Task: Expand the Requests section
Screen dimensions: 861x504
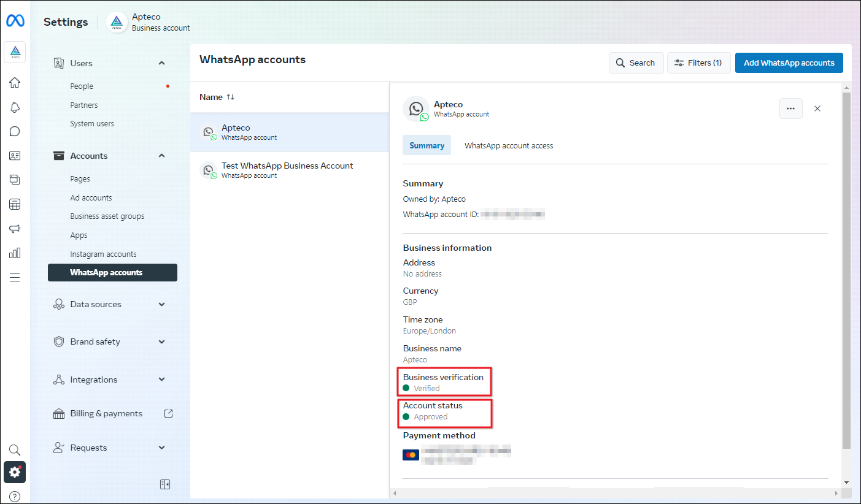Action: point(162,448)
